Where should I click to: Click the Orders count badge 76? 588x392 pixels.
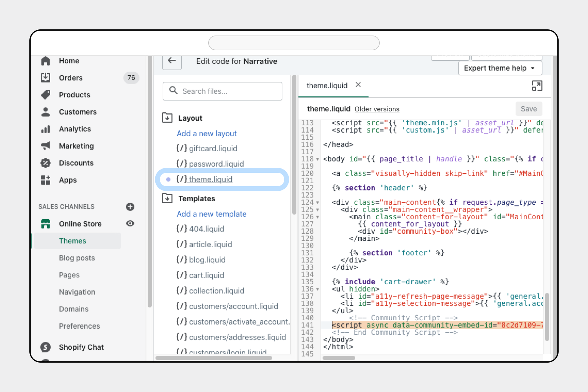click(x=131, y=78)
